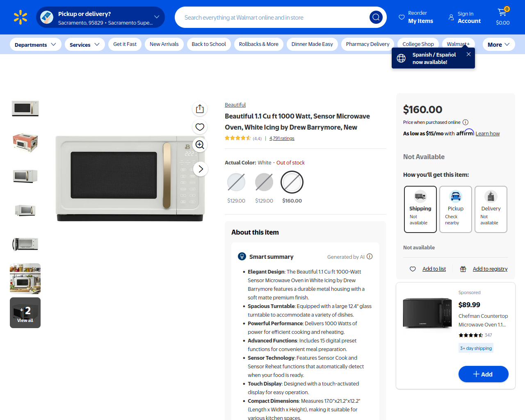Click the pickup or delivery phone icon

(x=47, y=17)
